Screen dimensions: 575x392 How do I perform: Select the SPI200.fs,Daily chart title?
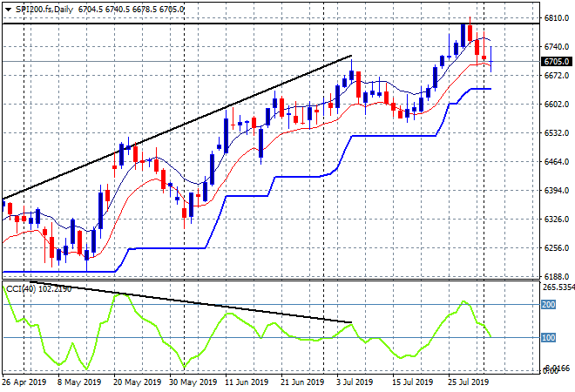pos(44,10)
